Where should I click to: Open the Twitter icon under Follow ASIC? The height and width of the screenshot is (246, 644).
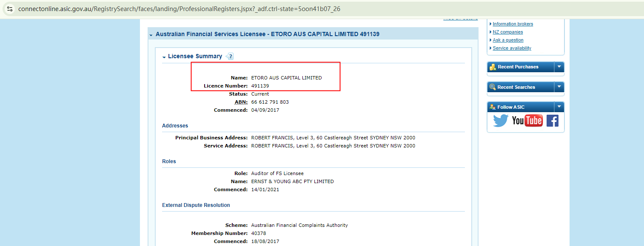click(x=501, y=121)
